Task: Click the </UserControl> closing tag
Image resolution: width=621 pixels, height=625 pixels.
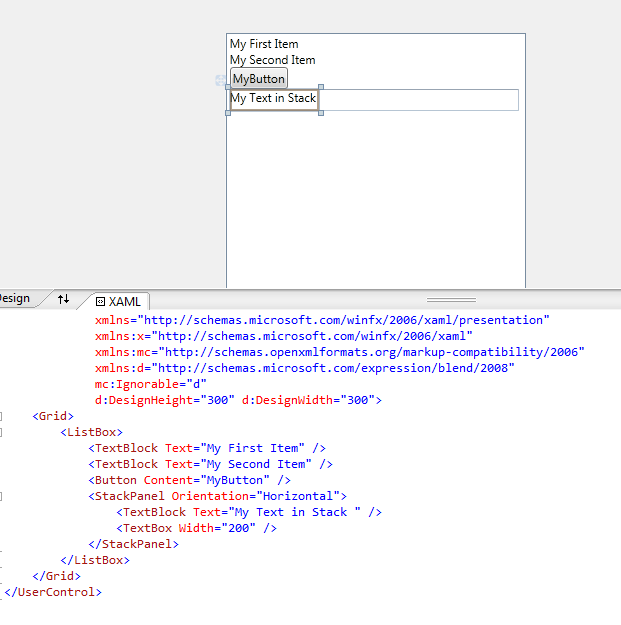Action: pyautogui.click(x=53, y=592)
